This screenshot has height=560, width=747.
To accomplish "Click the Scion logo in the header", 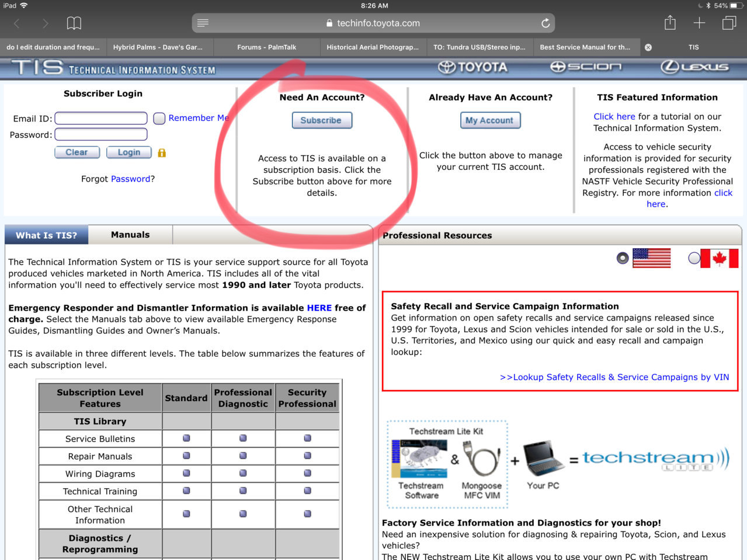I will coord(585,67).
